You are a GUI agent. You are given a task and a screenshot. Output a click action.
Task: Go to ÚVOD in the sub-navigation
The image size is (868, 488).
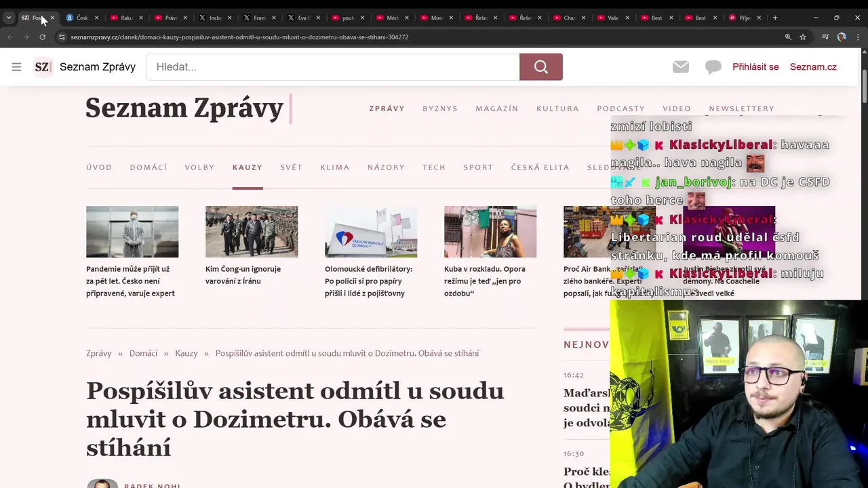click(x=99, y=167)
